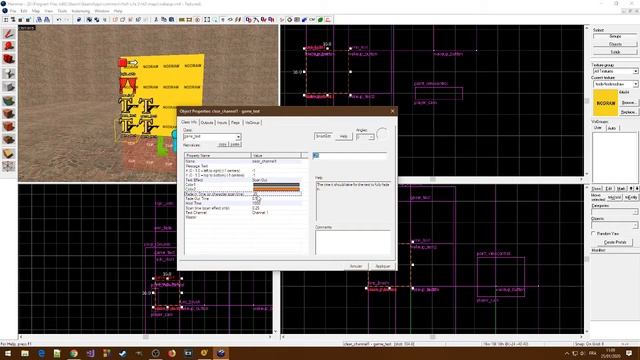Click the Undo toolbar icon
The width and height of the screenshot is (640, 360).
pos(59,20)
